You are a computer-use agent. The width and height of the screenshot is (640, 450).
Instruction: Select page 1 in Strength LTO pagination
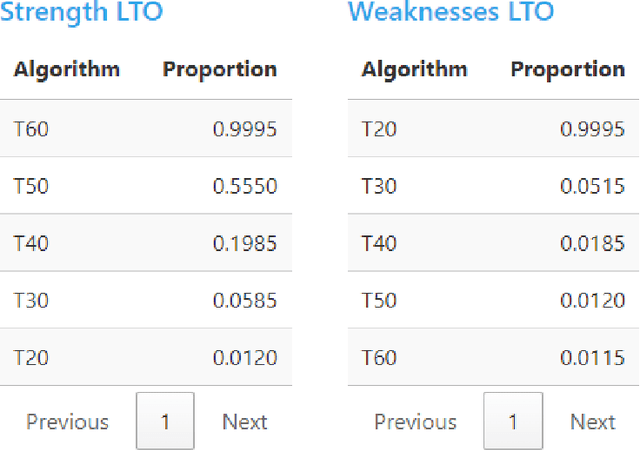(165, 422)
